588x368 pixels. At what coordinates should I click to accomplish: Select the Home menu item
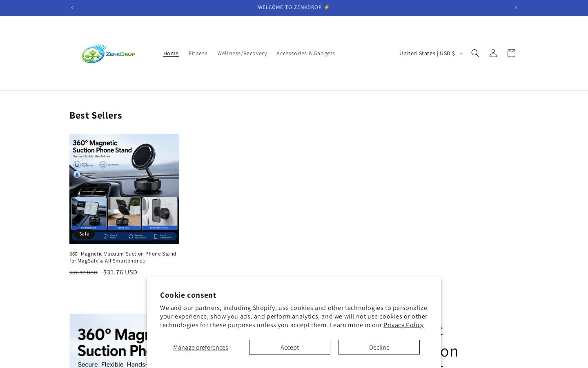pos(171,53)
